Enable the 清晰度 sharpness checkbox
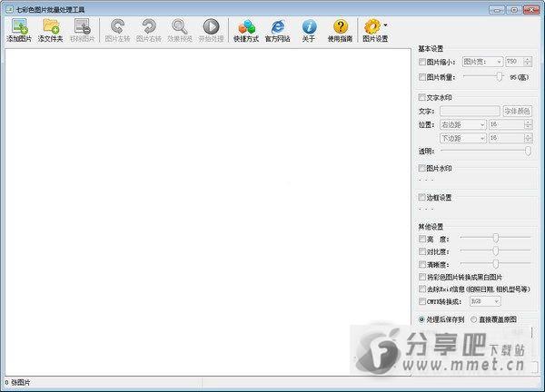This screenshot has height=392, width=545. [422, 265]
